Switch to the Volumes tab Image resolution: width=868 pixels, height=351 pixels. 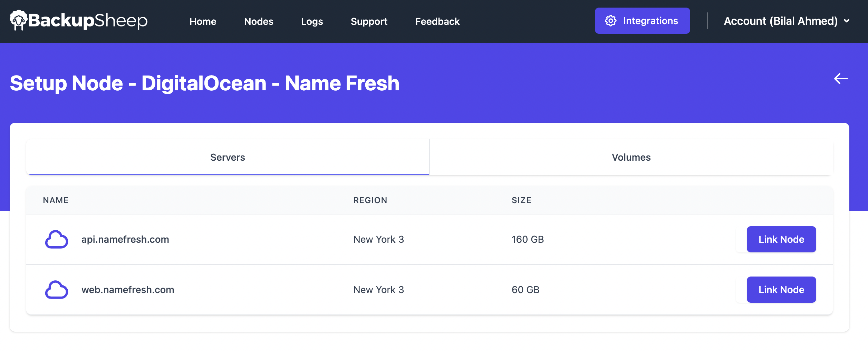coord(631,157)
